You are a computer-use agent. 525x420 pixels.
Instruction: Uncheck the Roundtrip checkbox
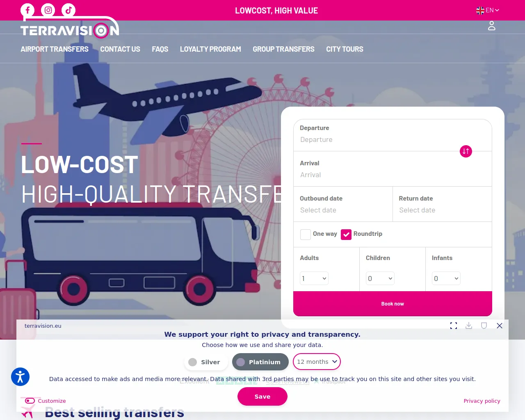[346, 235]
